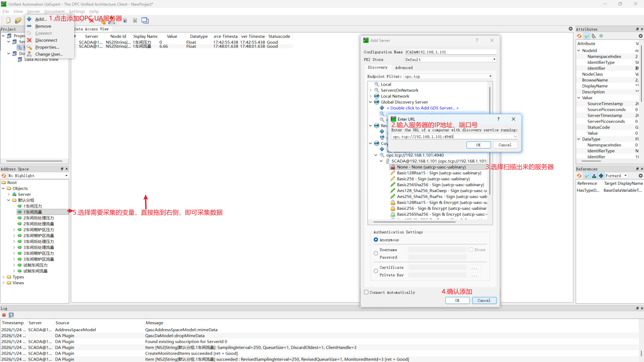Switch to the Advanced tab
The width and height of the screenshot is (644, 362).
pyautogui.click(x=404, y=68)
